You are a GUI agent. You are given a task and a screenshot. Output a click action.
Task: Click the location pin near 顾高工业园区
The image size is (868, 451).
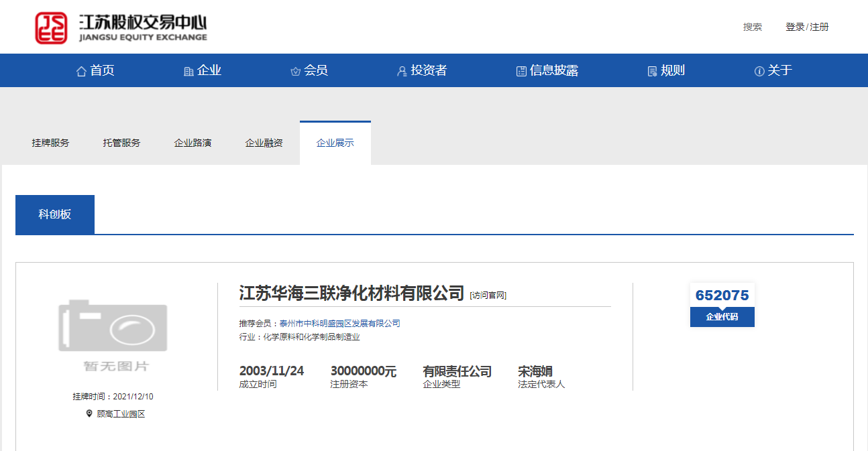point(89,413)
